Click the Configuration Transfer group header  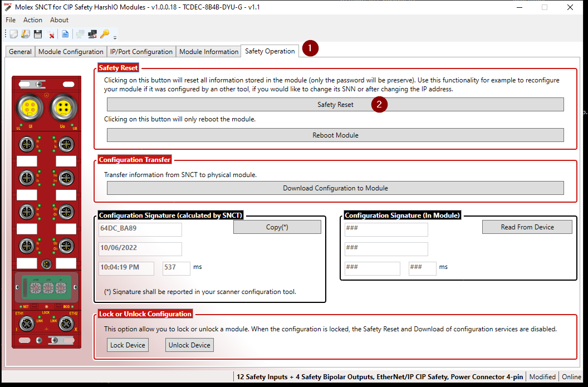(x=135, y=160)
